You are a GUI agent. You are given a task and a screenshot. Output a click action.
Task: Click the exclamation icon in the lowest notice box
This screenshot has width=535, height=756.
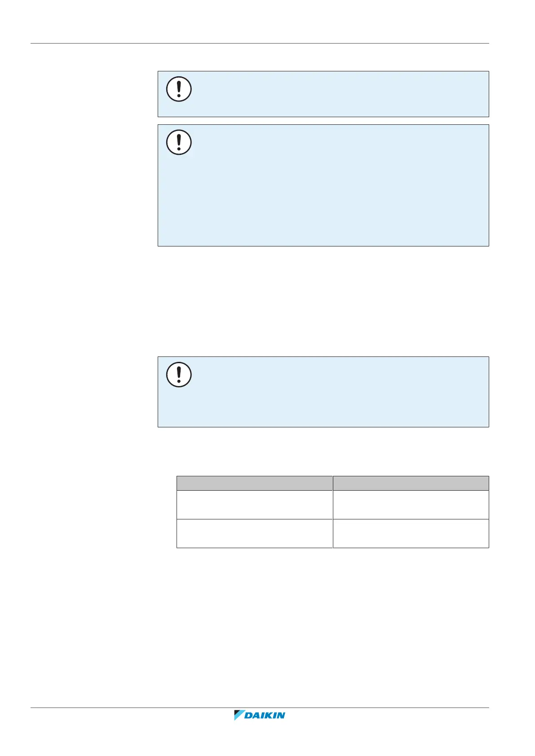click(179, 374)
